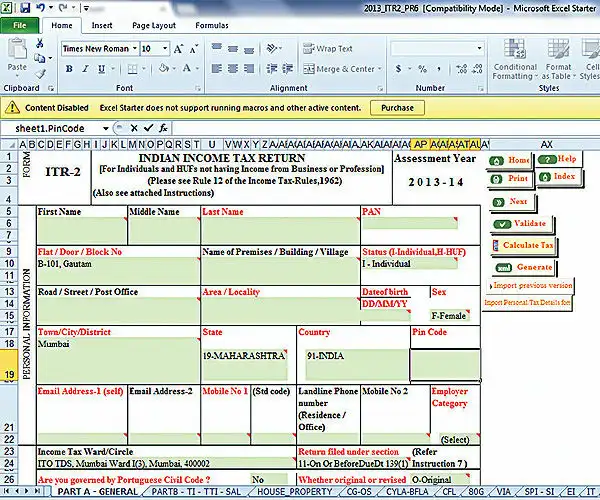The image size is (600, 500).
Task: Toggle Bold formatting
Action: click(x=69, y=69)
